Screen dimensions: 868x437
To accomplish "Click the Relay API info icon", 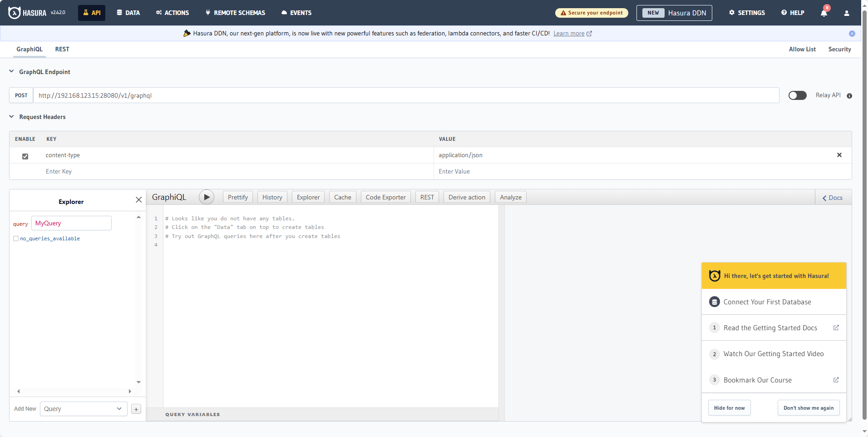I will pos(849,96).
